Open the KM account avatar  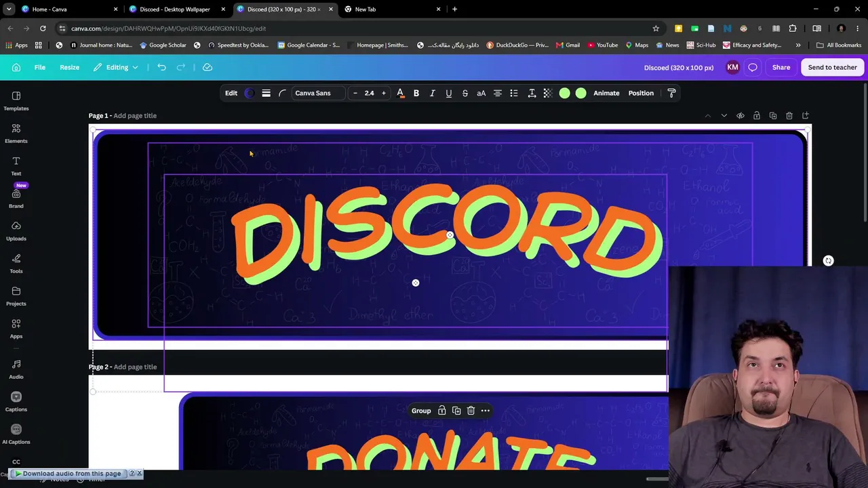tap(732, 67)
